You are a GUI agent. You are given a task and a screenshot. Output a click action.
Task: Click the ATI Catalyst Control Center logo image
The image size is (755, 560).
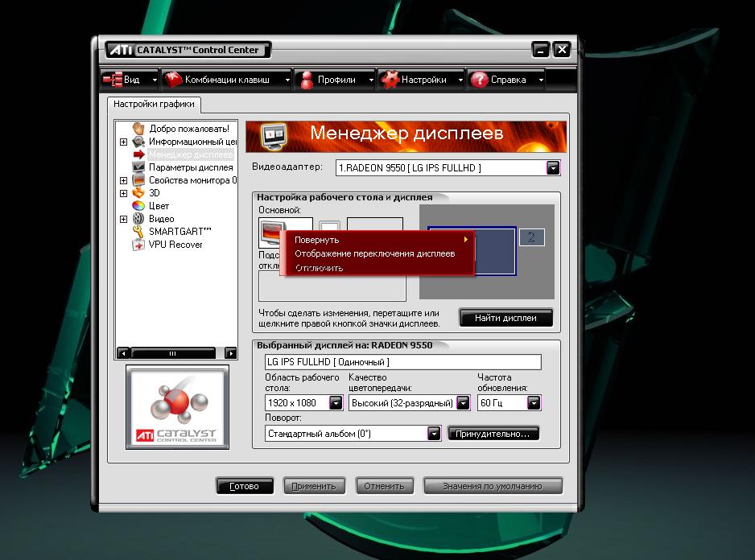pyautogui.click(x=177, y=407)
